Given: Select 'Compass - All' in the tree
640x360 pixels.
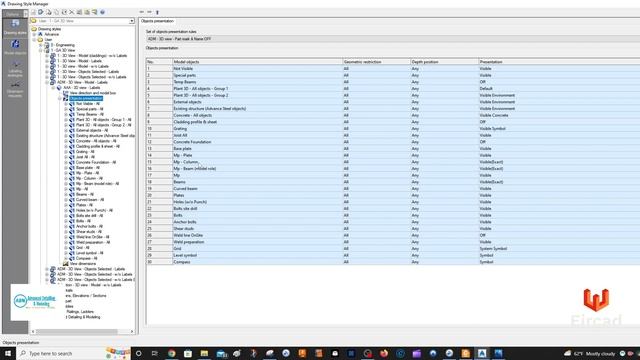Looking at the screenshot, I should tap(87, 258).
